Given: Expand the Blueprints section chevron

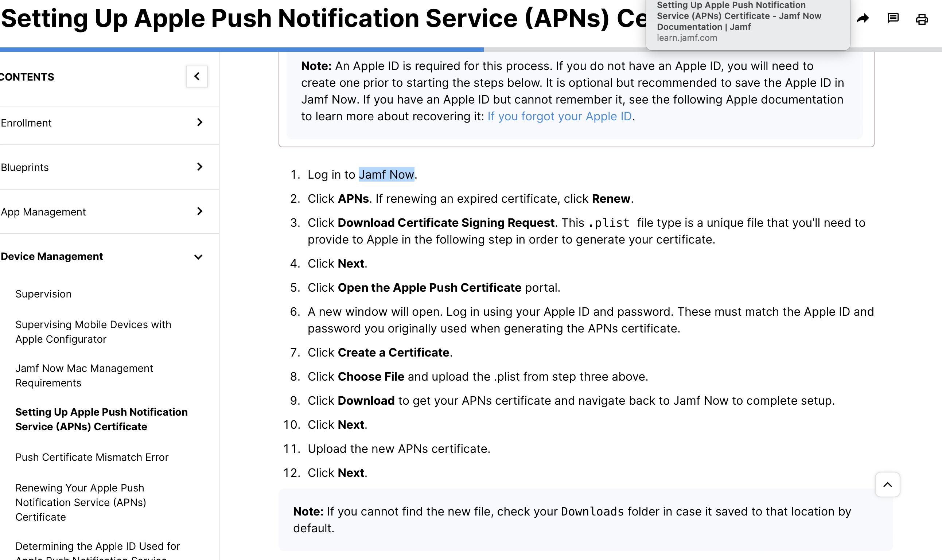Looking at the screenshot, I should pos(199,167).
